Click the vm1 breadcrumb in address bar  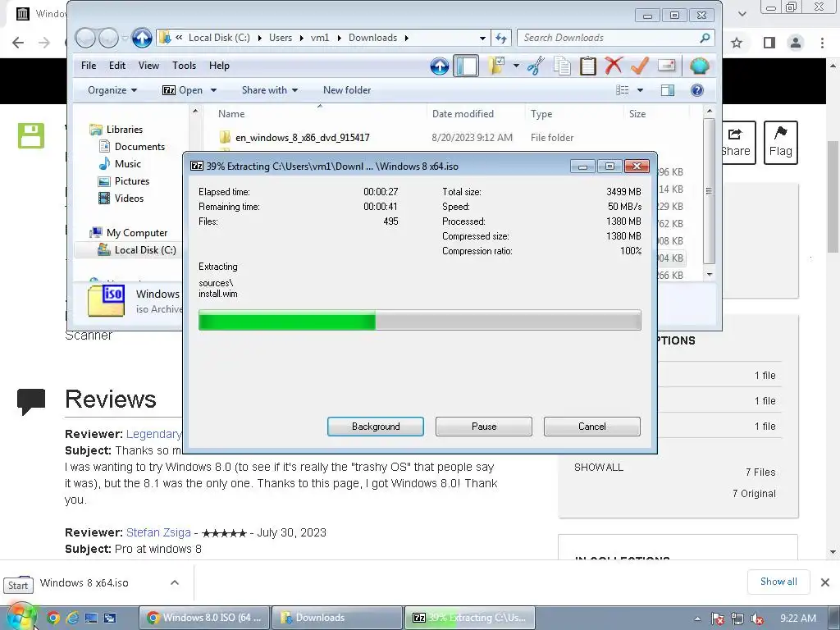(x=320, y=38)
